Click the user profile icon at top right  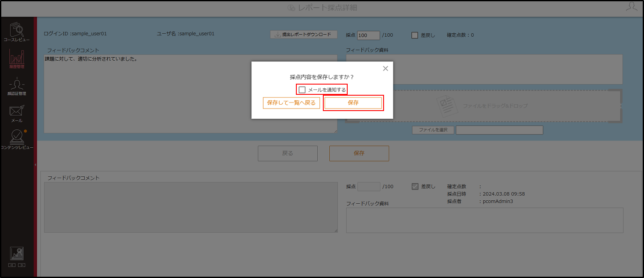tap(631, 7)
